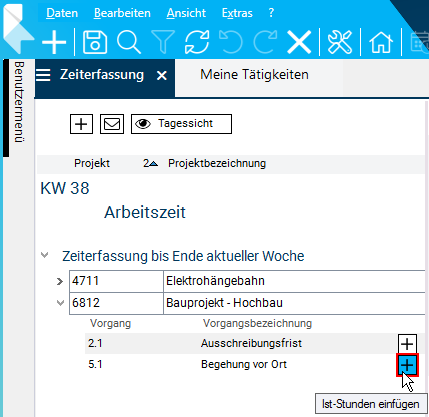Open the hamburger menu beside Zeiterfassung
Image resolution: width=429 pixels, height=417 pixels.
[x=43, y=75]
